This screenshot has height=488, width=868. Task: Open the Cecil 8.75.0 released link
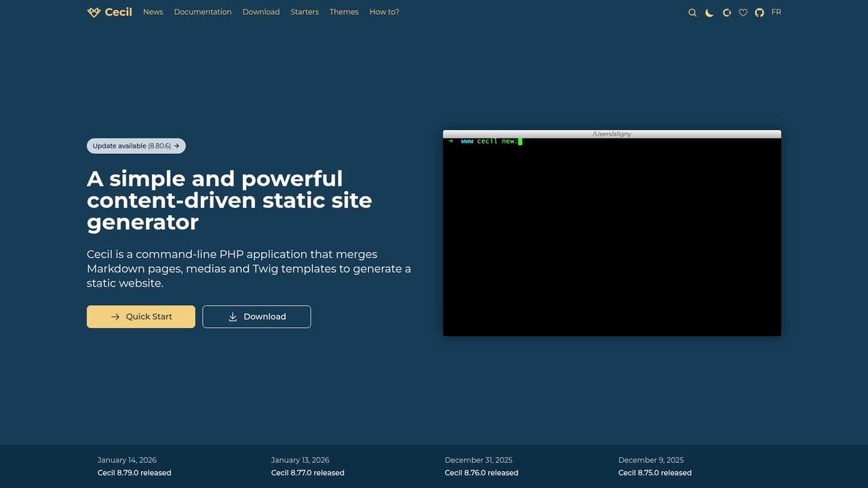pyautogui.click(x=654, y=472)
